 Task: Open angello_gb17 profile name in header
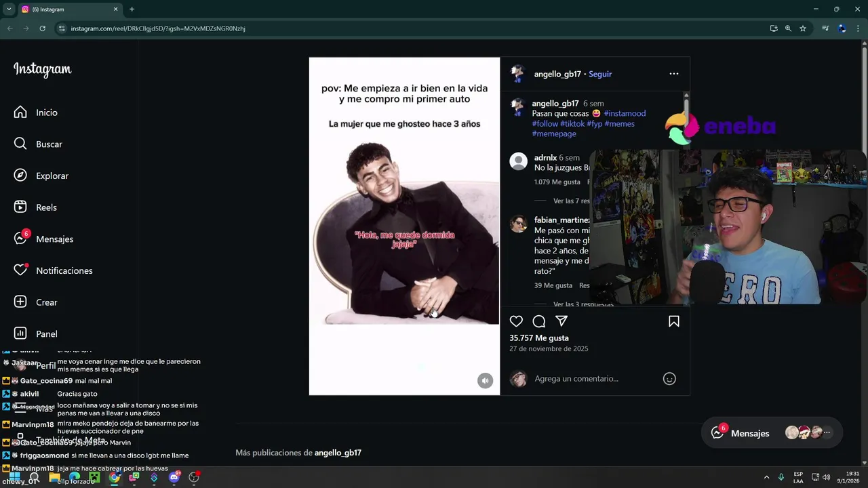[557, 74]
